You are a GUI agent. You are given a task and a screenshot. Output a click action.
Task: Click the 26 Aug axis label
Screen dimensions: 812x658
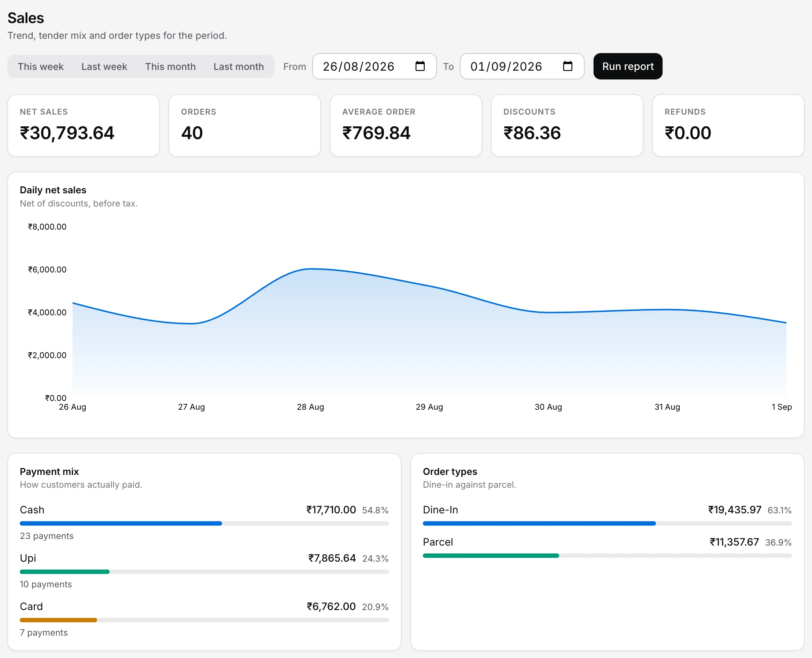point(73,407)
